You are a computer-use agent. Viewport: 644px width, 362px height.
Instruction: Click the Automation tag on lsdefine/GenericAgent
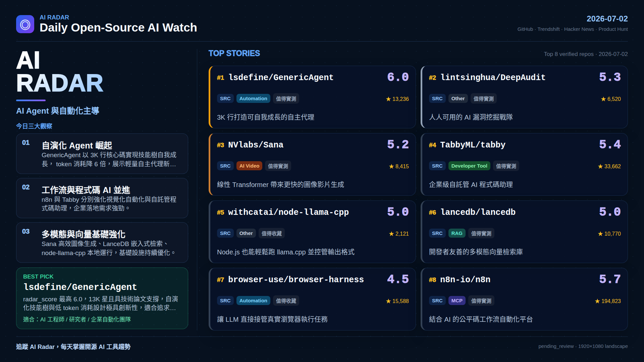(x=253, y=99)
